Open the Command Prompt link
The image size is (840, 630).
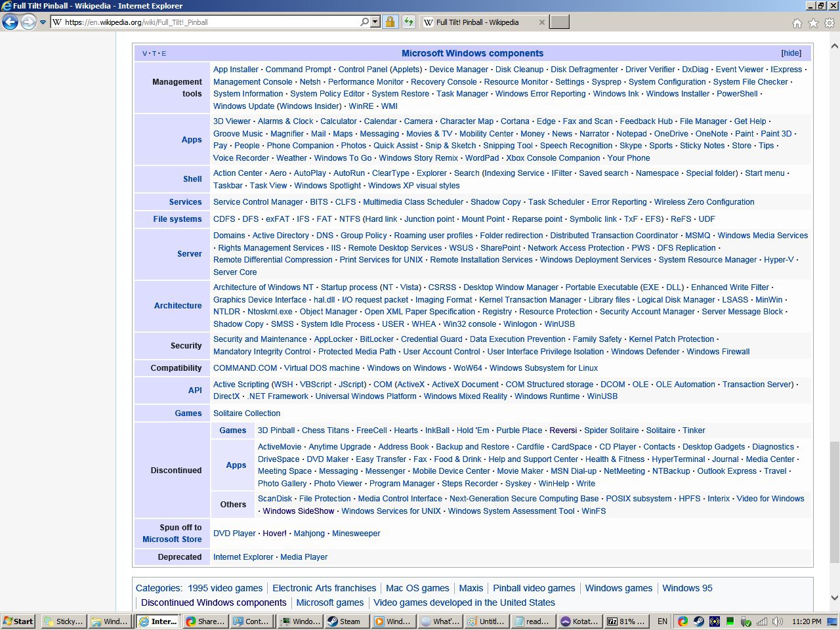(298, 70)
